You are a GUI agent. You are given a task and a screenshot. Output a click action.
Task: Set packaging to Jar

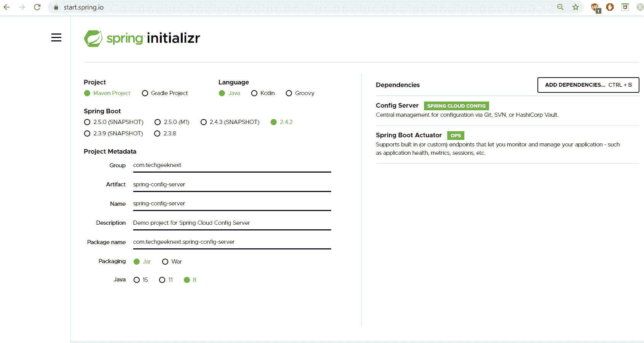pyautogui.click(x=142, y=262)
